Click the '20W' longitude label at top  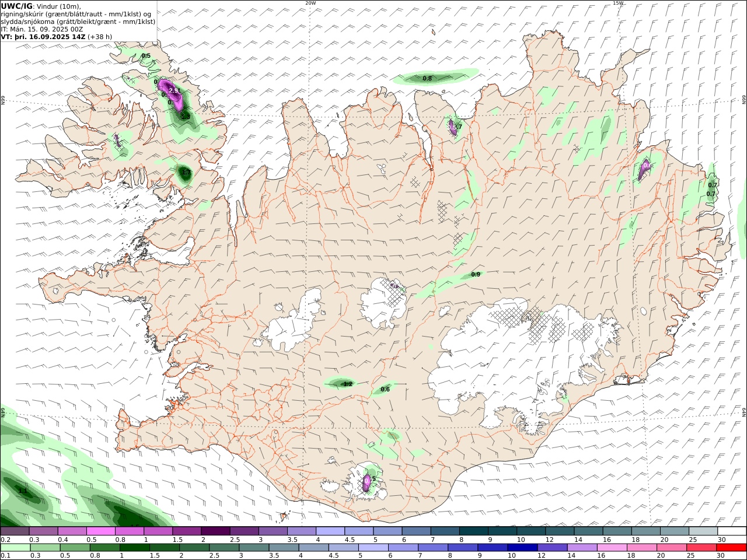click(x=310, y=3)
